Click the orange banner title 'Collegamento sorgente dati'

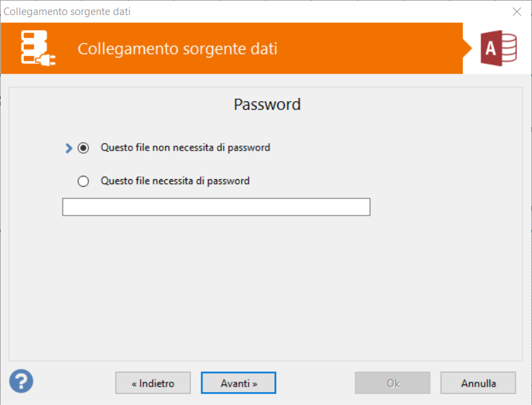(177, 49)
